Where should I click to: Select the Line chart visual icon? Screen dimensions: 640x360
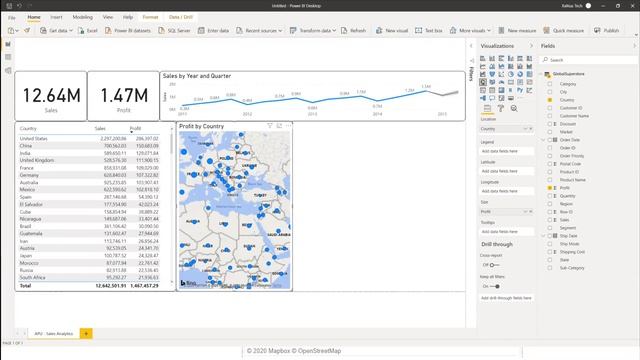coord(482,66)
